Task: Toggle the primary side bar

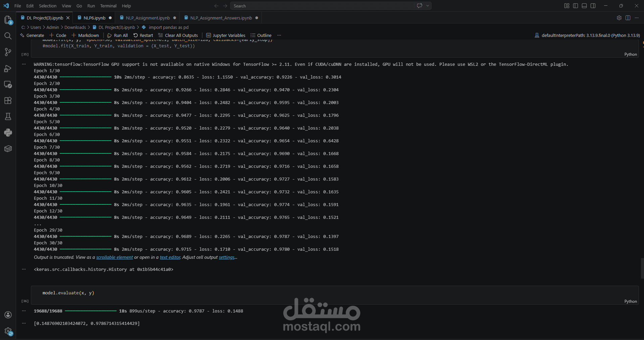Action: click(x=576, y=6)
